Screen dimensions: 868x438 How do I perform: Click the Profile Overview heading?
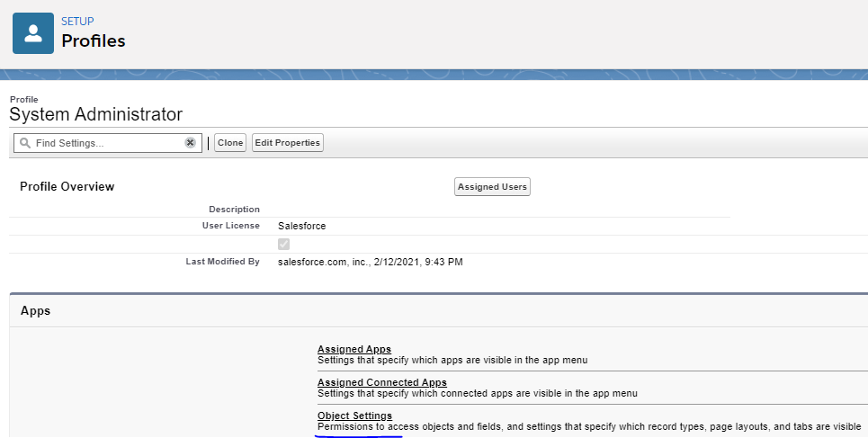click(67, 186)
